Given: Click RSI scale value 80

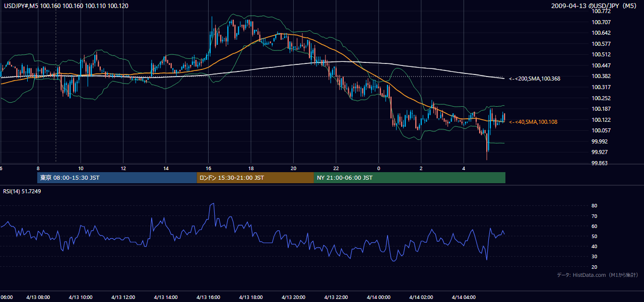Looking at the screenshot, I should click(595, 206).
